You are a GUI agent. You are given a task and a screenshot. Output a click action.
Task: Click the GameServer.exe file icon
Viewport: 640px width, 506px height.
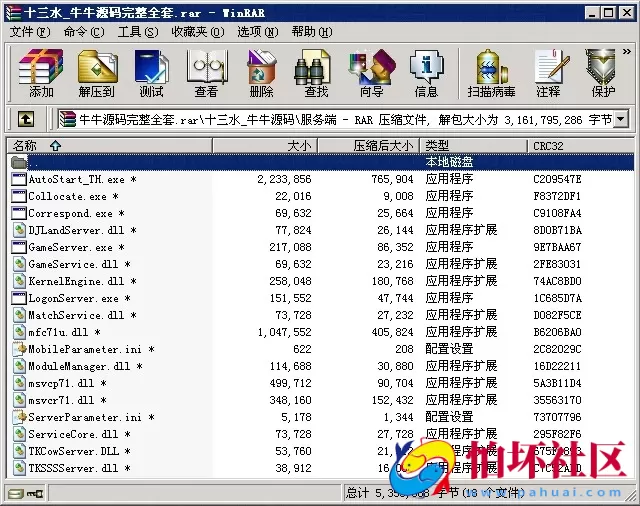tap(19, 247)
